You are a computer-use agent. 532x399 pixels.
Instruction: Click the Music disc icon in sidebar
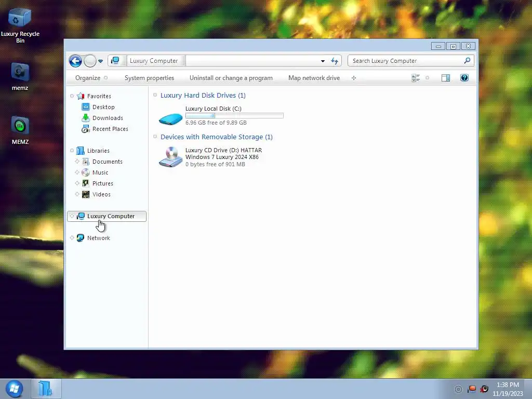click(86, 172)
